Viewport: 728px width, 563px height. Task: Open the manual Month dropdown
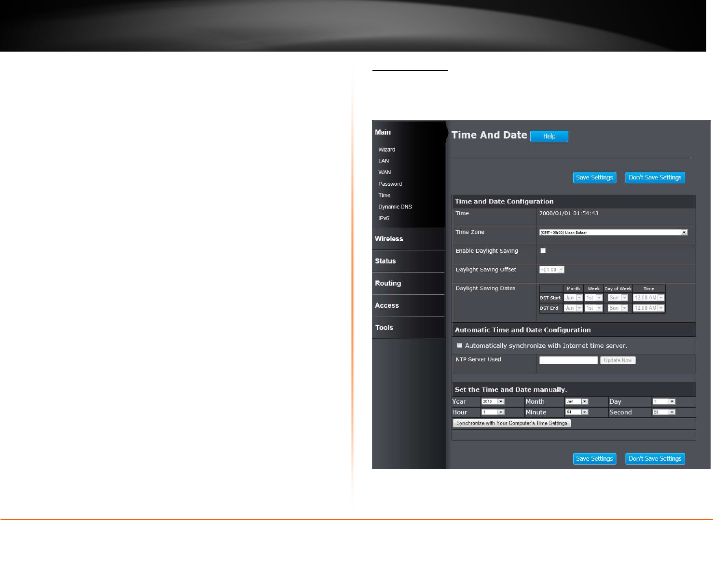[x=577, y=401]
